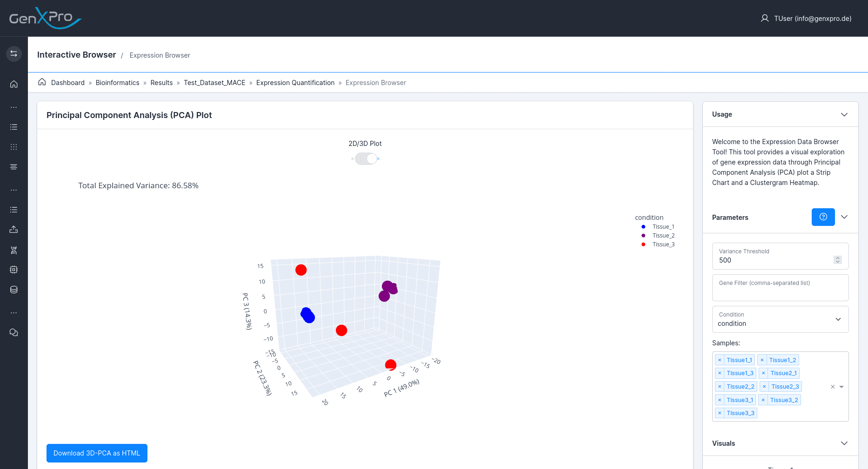Collapse the Parameters section chevron
868x469 pixels.
click(x=844, y=217)
